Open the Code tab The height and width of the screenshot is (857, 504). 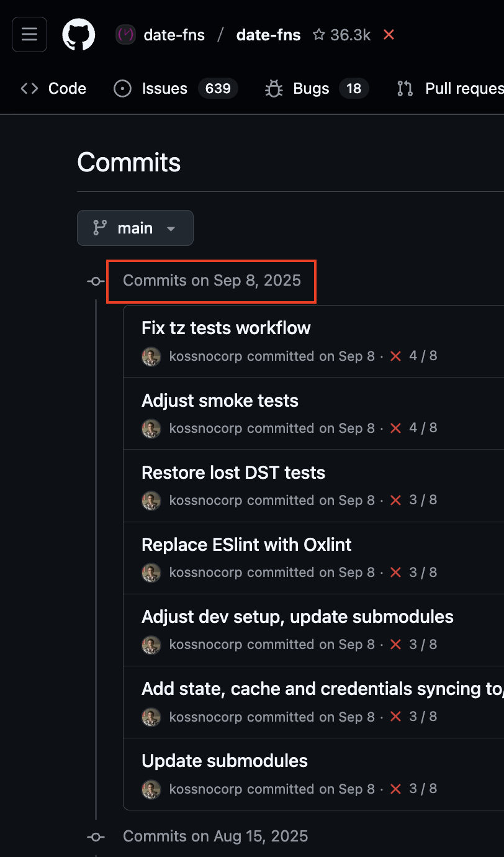click(53, 89)
